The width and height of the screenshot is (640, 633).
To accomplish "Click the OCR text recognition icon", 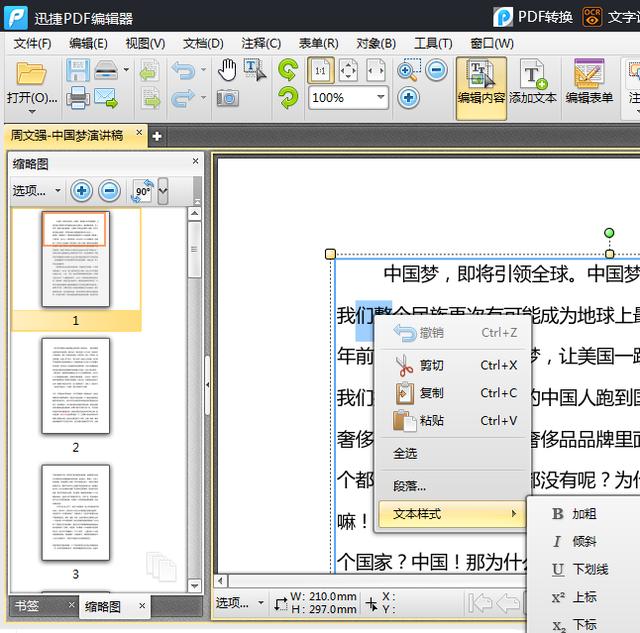I will (x=592, y=17).
